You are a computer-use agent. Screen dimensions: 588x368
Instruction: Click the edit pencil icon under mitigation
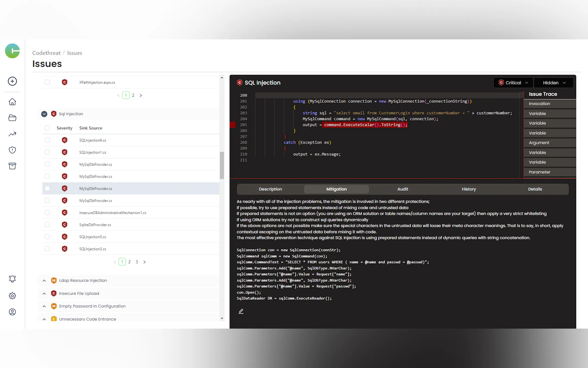coord(241,311)
